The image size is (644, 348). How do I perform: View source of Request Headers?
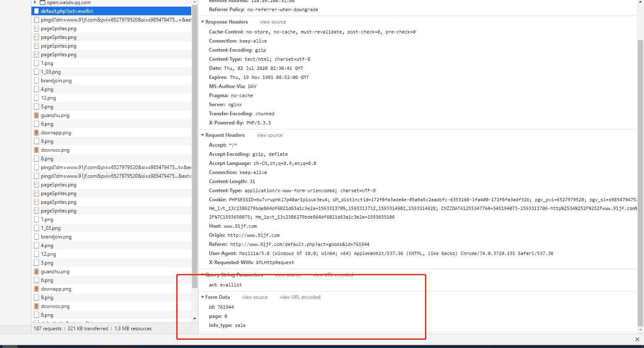(x=269, y=135)
